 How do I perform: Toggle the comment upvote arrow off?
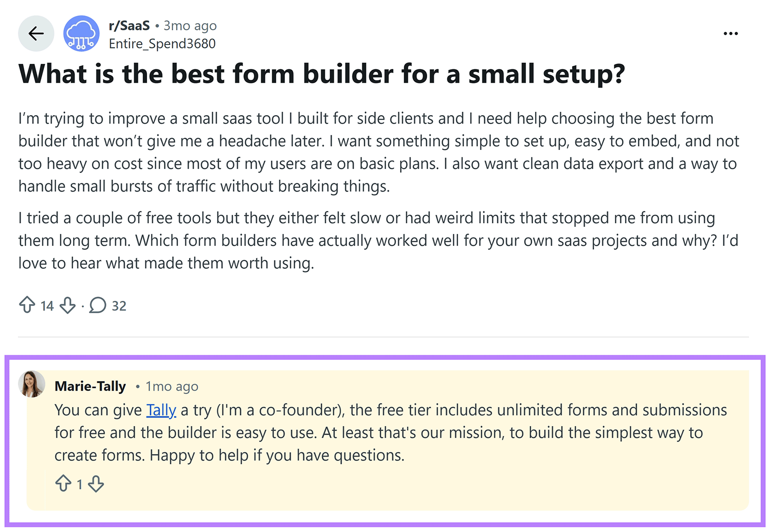tap(63, 483)
